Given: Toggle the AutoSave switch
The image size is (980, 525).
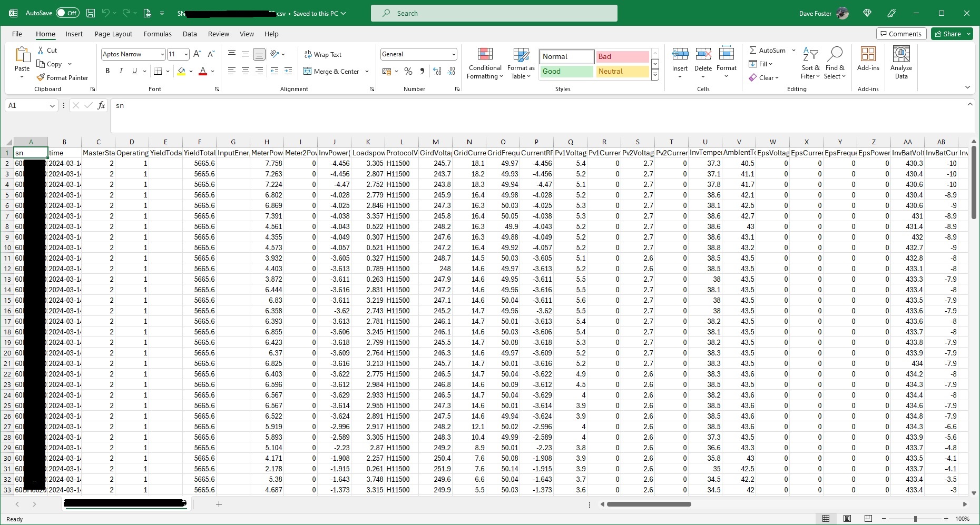Looking at the screenshot, I should (x=67, y=13).
